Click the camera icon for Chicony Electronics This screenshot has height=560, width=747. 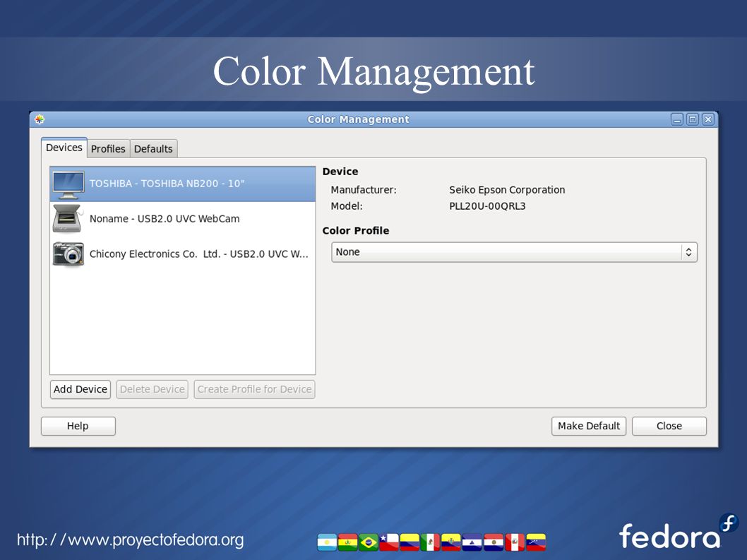point(68,254)
